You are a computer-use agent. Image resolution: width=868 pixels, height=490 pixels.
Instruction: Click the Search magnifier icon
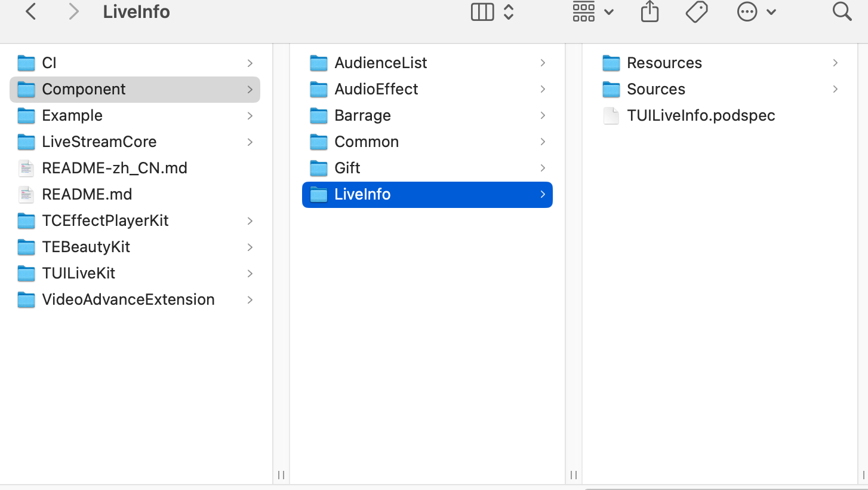tap(842, 11)
